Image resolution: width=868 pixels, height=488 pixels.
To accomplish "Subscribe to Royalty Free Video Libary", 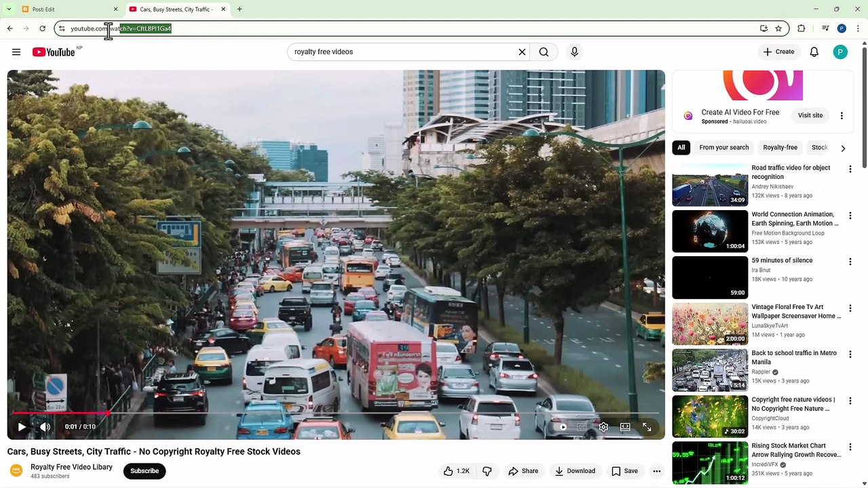I will point(144,471).
